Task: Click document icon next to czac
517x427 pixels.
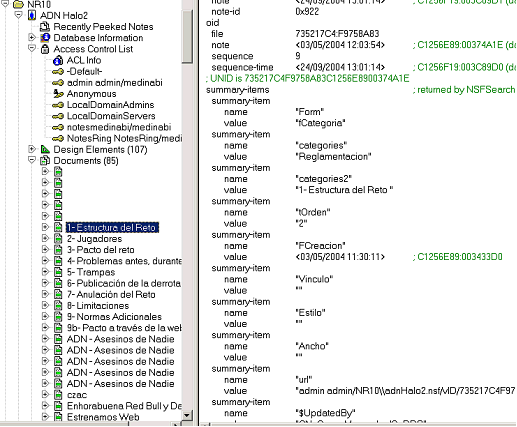Action: click(x=58, y=395)
